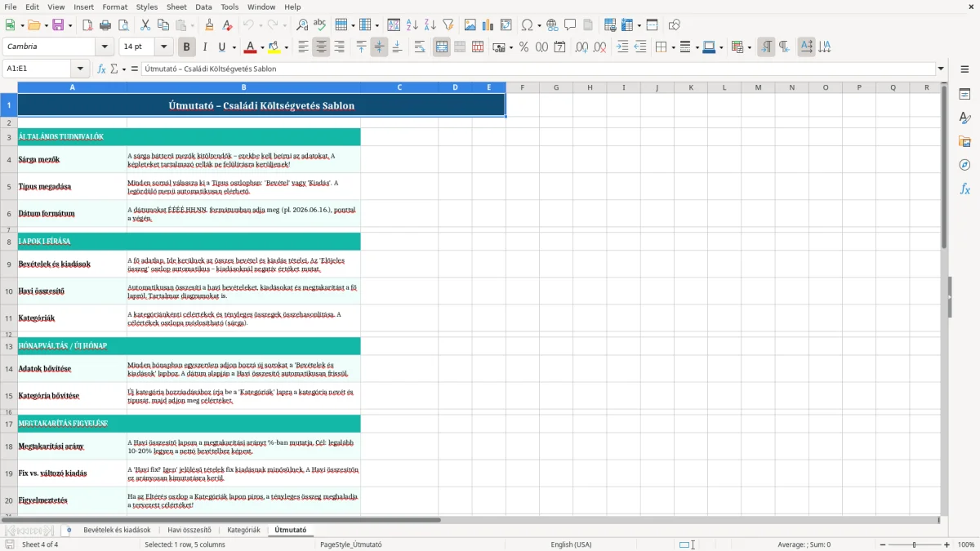The height and width of the screenshot is (551, 980).
Task: Open the font name dropdown for Cambria
Action: tap(105, 47)
